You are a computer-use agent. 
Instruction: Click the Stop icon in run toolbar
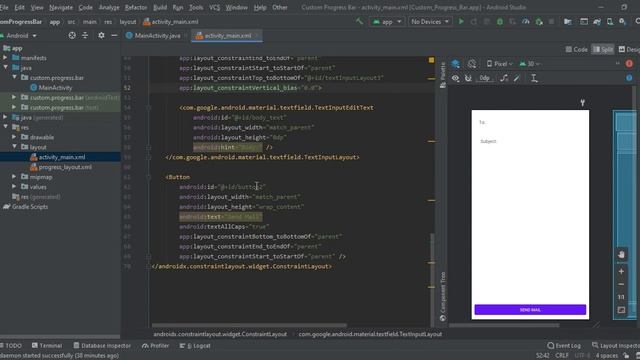coord(551,22)
